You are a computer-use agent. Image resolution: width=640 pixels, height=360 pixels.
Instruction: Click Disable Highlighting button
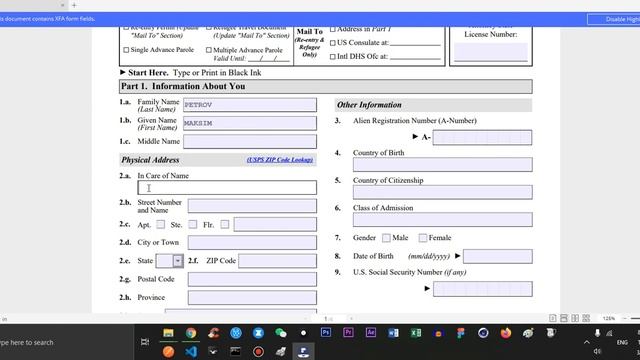(x=613, y=19)
